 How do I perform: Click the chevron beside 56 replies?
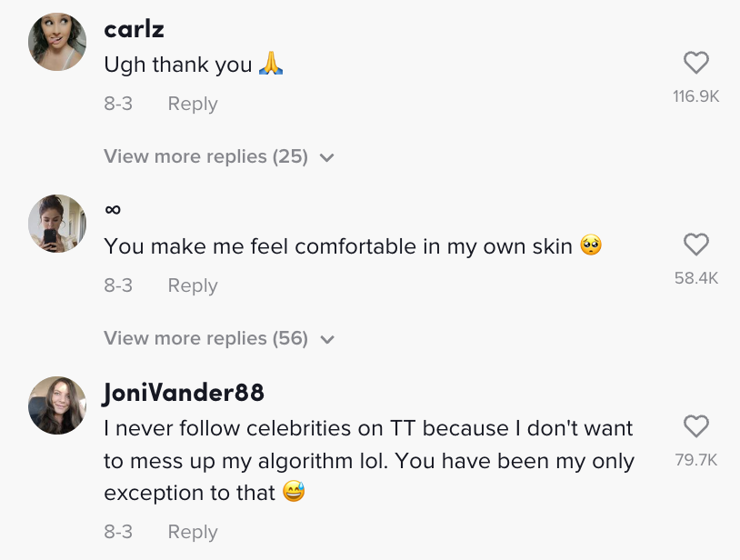click(x=326, y=339)
